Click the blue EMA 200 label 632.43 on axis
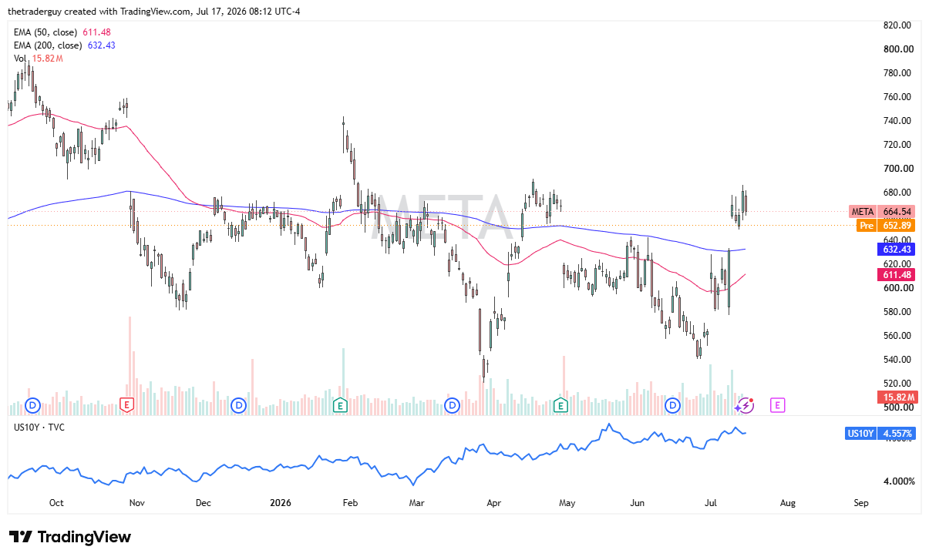 point(897,250)
